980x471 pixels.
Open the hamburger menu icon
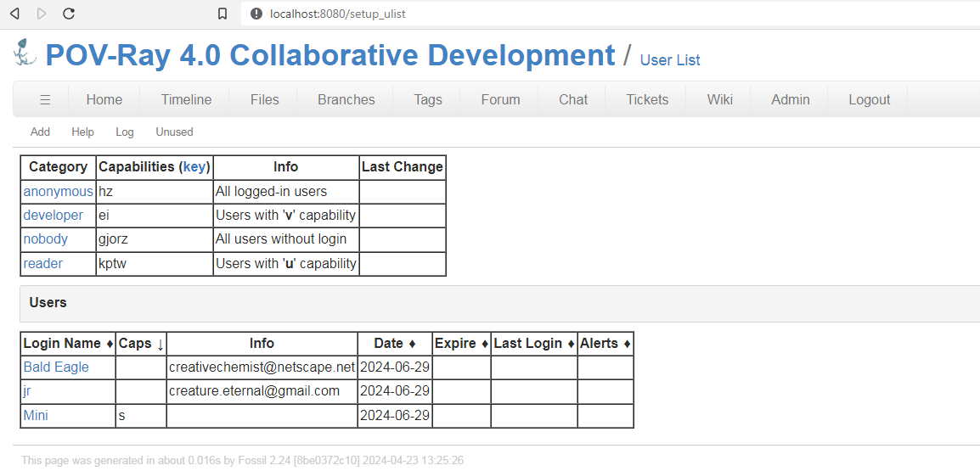point(45,99)
